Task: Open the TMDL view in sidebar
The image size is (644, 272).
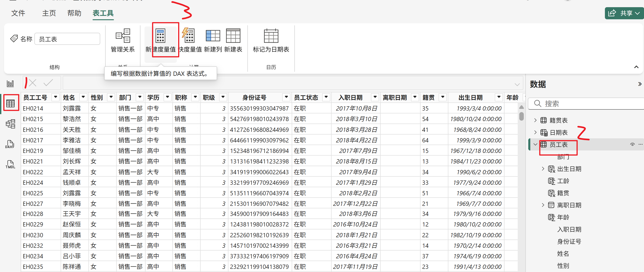Action: tap(10, 164)
